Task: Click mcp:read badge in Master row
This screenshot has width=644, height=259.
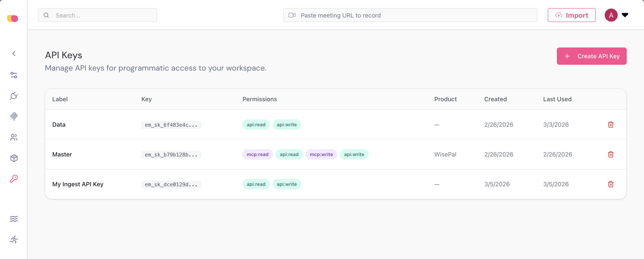Action: point(257,154)
